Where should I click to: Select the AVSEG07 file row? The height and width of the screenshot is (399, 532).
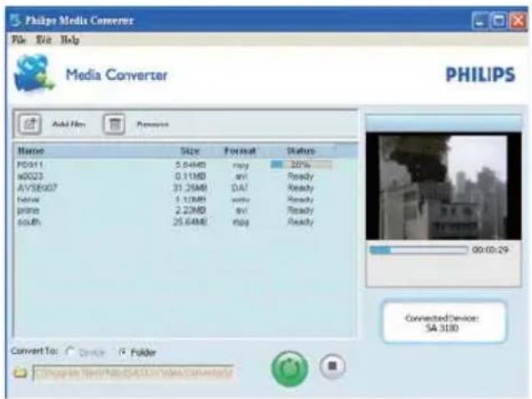point(185,188)
